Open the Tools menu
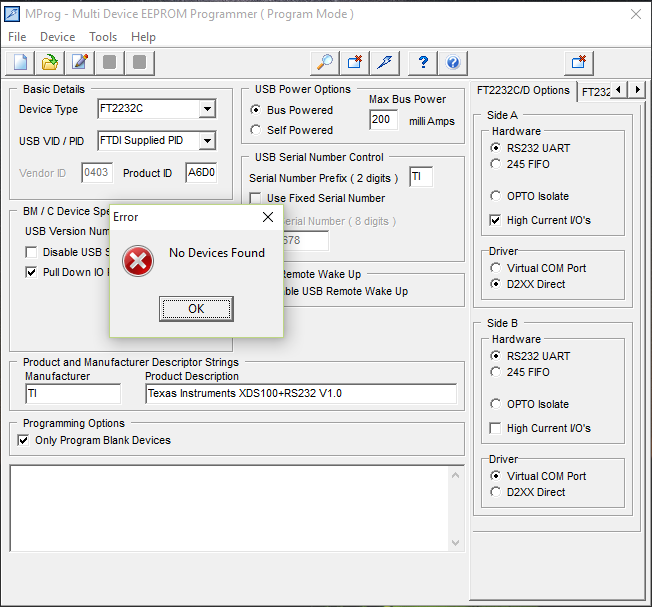This screenshot has width=652, height=607. [103, 37]
